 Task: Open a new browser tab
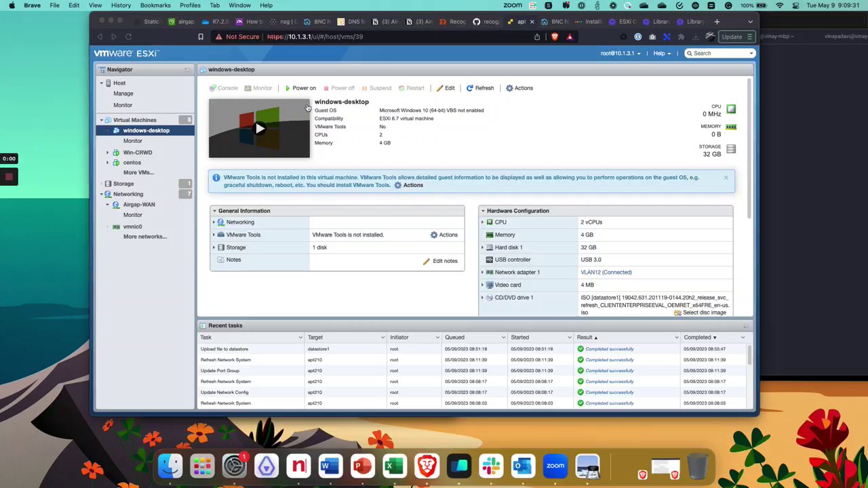pos(717,22)
